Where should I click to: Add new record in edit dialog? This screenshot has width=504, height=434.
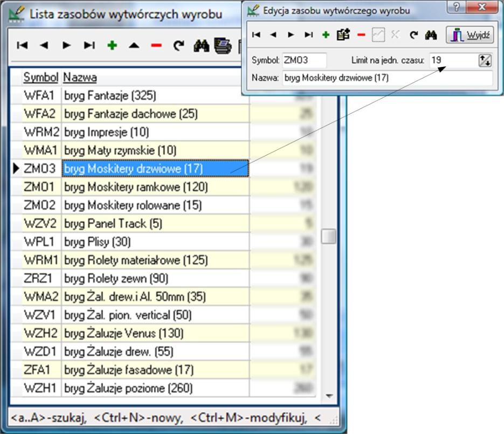coord(326,35)
